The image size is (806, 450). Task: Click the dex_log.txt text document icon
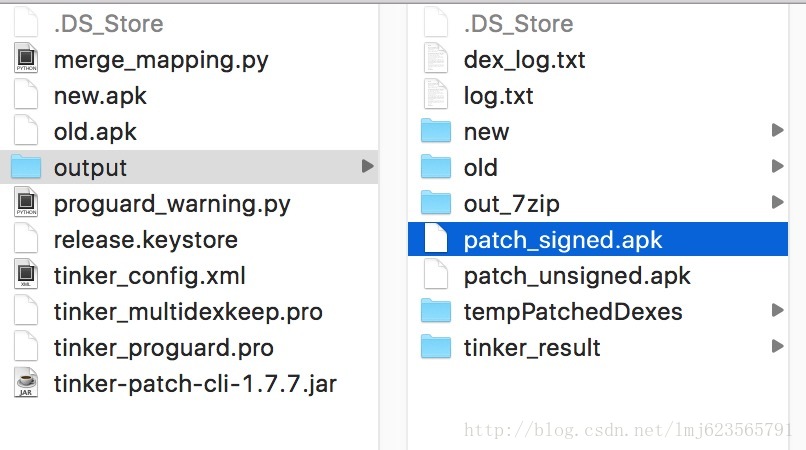(435, 60)
